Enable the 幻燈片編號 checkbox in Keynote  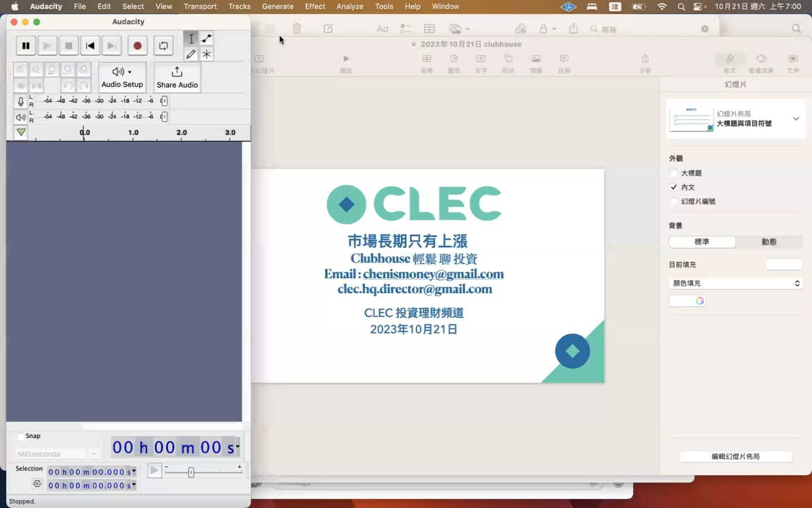[x=674, y=201]
